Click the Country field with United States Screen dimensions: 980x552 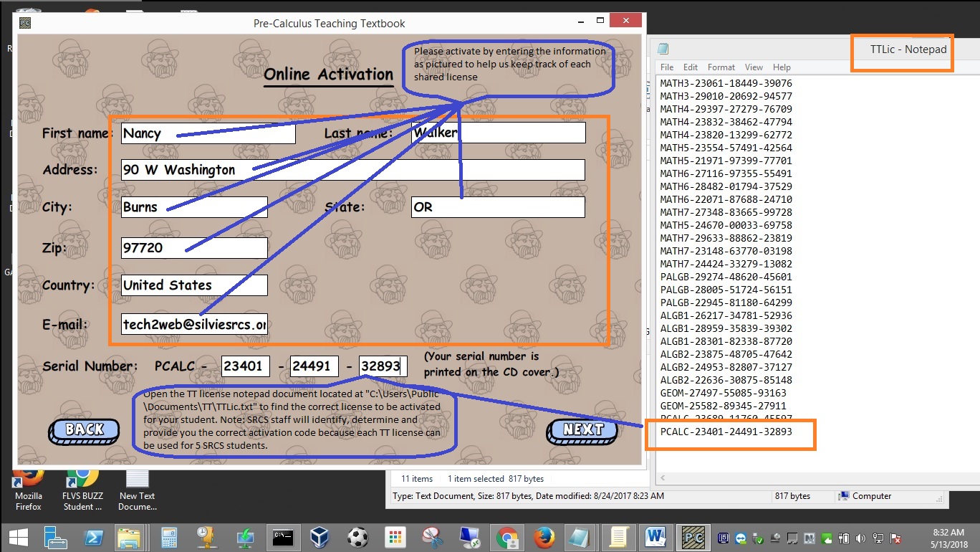(194, 285)
